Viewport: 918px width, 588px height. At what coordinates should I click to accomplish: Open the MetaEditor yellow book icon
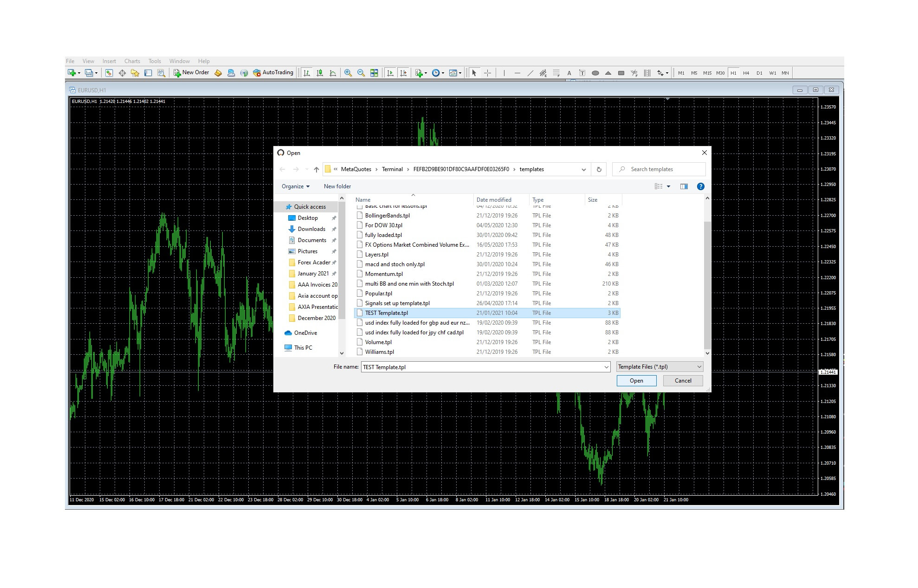click(x=218, y=73)
